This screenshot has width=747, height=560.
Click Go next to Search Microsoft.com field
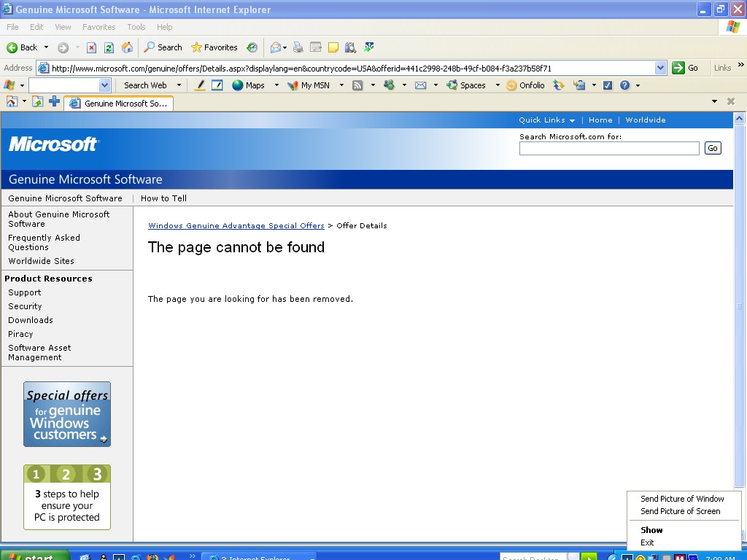713,148
